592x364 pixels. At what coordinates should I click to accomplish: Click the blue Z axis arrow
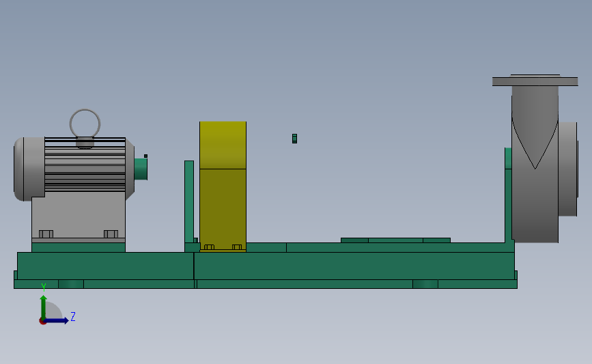pyautogui.click(x=57, y=321)
